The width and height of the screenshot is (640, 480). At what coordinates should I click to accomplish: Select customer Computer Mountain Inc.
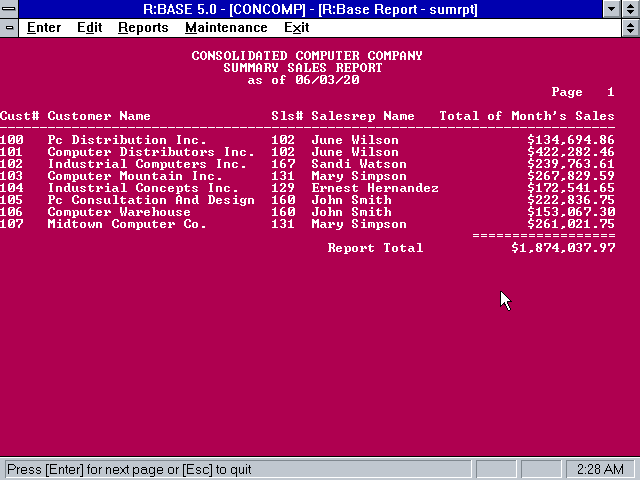tap(135, 176)
